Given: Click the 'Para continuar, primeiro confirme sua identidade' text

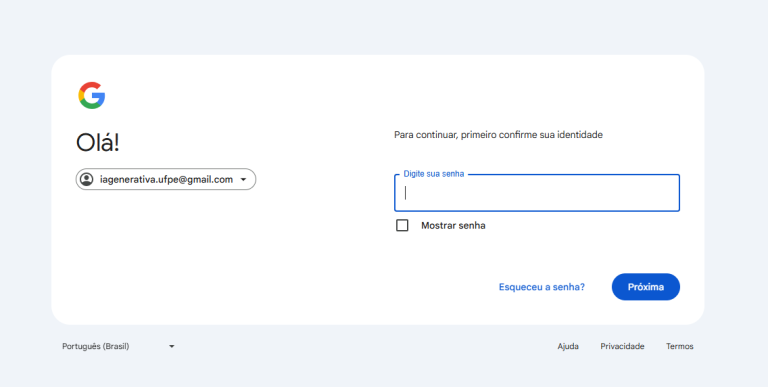Looking at the screenshot, I should (x=499, y=135).
